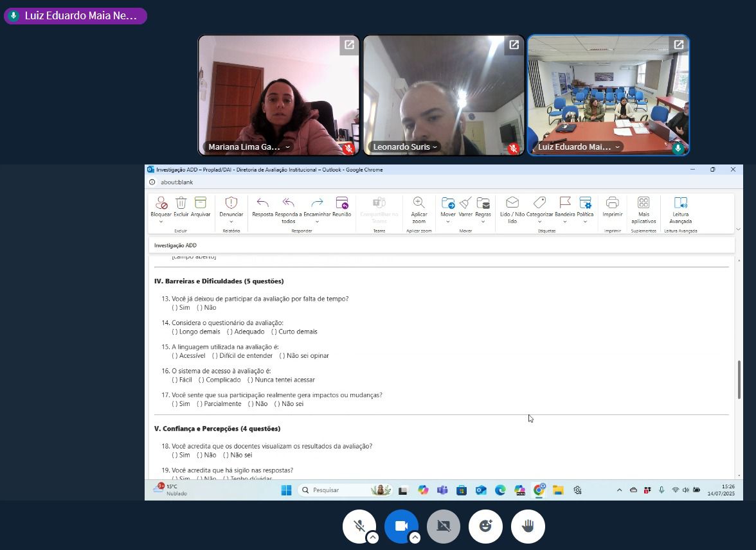The image size is (756, 550).
Task: Open Leitura Avançada immersive reader
Action: click(x=680, y=204)
